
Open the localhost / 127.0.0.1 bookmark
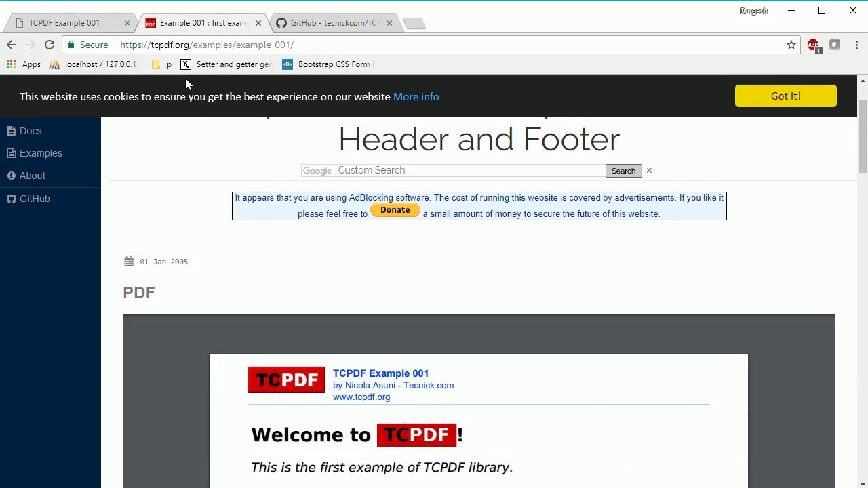click(93, 64)
